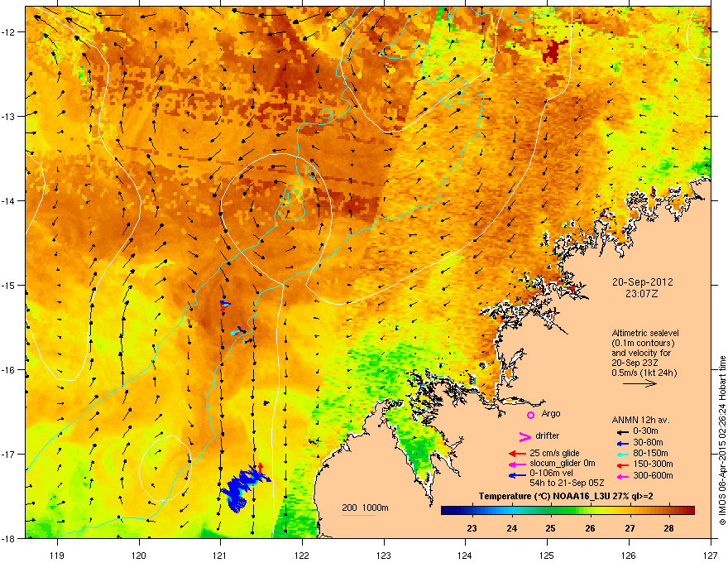Click the '30-80m' depth label

coord(648,442)
